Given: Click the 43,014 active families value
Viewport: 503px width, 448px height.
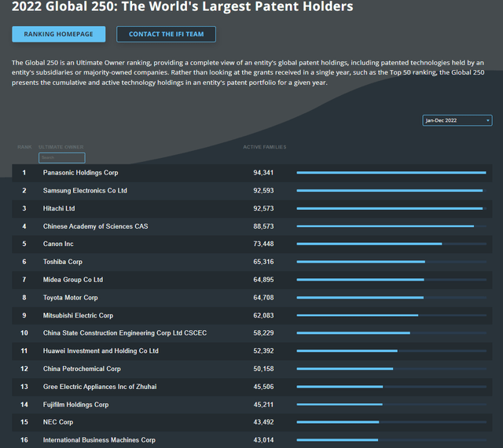Looking at the screenshot, I should (263, 440).
